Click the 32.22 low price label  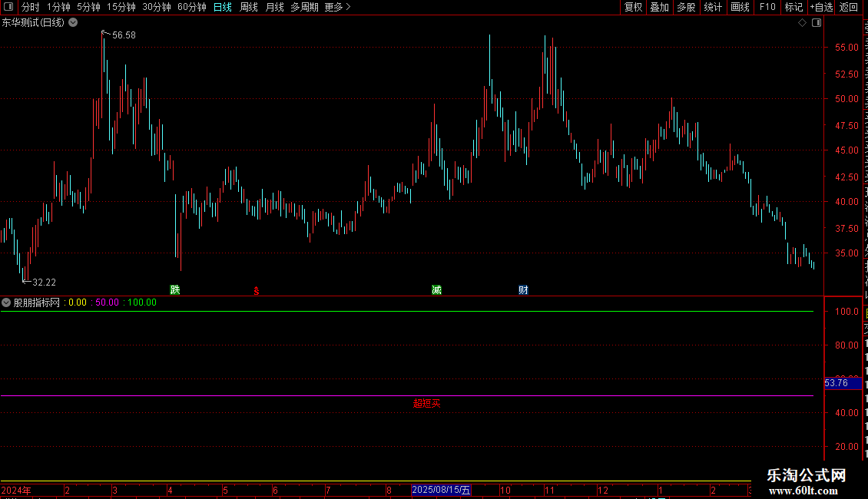click(45, 283)
